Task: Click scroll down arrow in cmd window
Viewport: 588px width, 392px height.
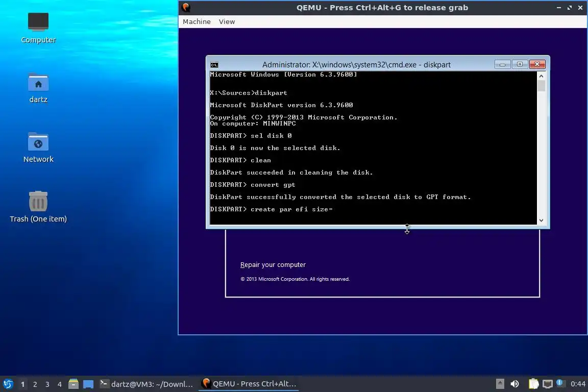Action: 541,220
